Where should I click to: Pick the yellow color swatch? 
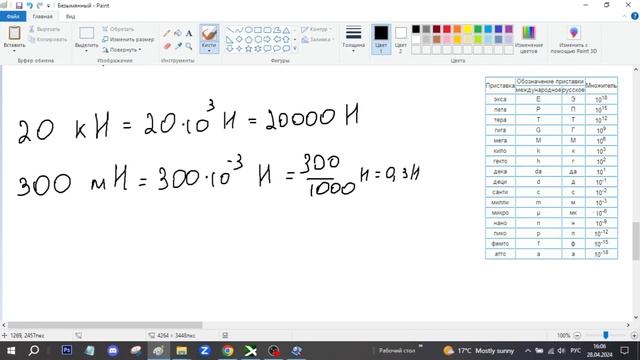467,29
